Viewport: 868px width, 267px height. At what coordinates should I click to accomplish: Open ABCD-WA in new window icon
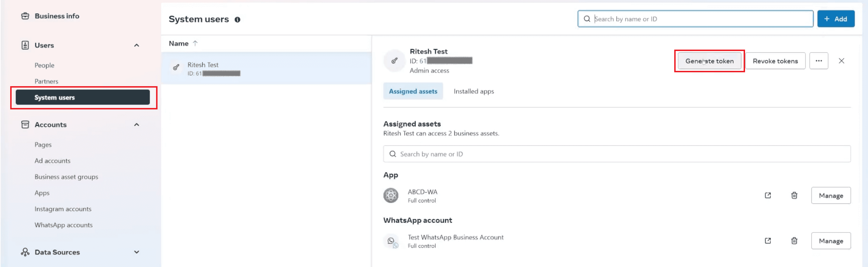pyautogui.click(x=768, y=196)
